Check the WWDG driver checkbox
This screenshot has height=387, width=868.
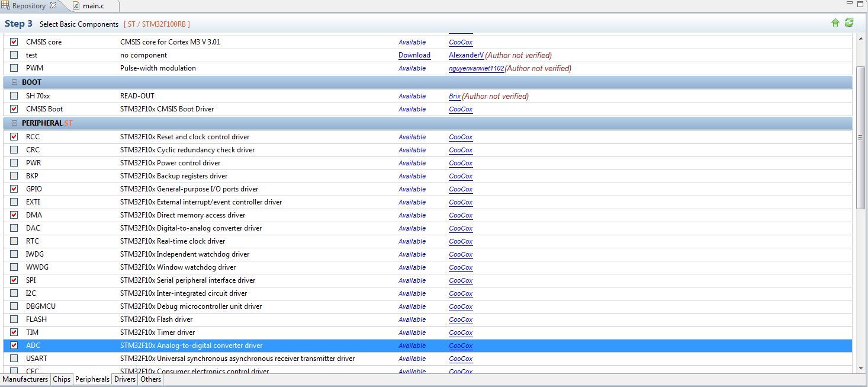[14, 267]
